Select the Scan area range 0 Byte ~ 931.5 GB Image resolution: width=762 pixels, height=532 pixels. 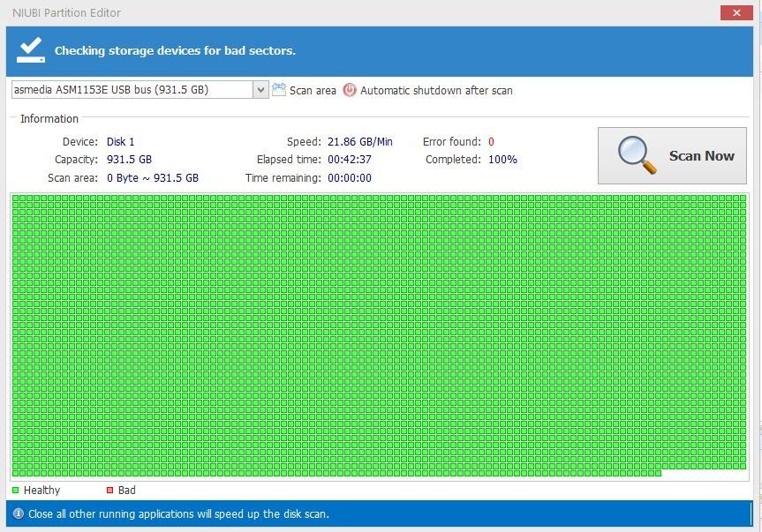click(153, 177)
